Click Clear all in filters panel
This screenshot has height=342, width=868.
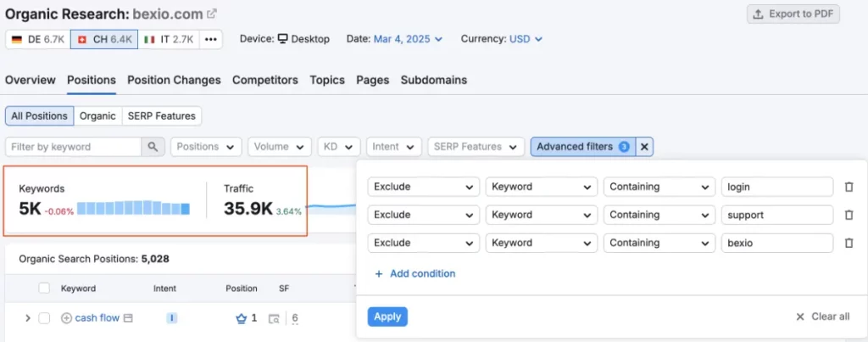click(x=822, y=317)
